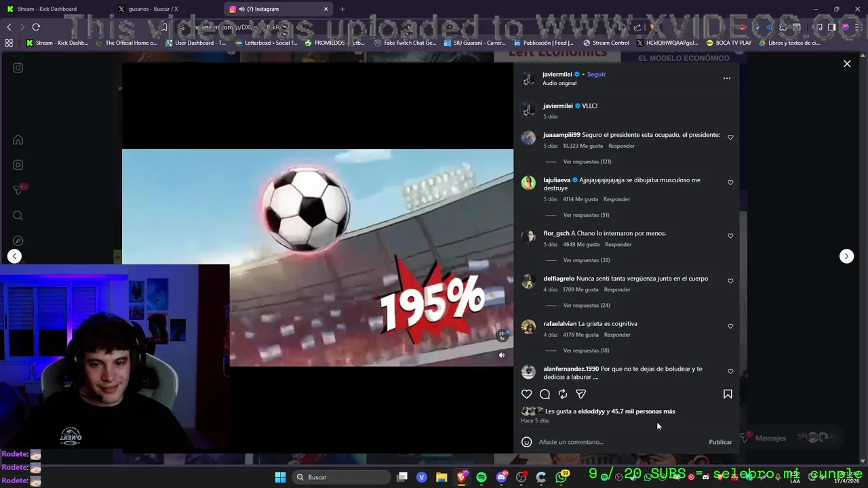Open Instagram home from the sidebar
This screenshot has height=488, width=868.
18,140
